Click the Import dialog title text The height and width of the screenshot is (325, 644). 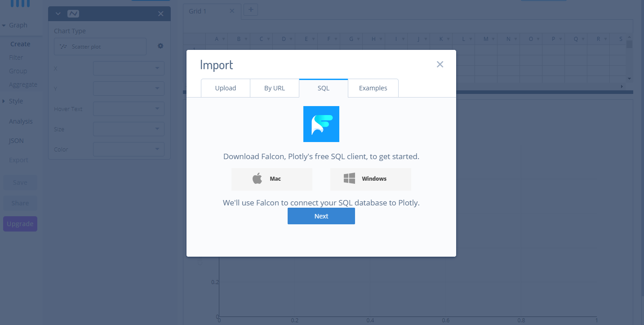(217, 65)
